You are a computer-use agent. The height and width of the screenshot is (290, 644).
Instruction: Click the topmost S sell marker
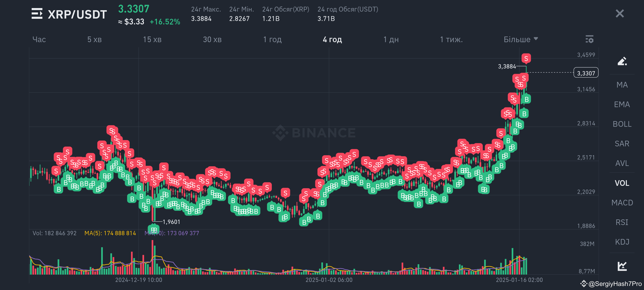click(526, 59)
